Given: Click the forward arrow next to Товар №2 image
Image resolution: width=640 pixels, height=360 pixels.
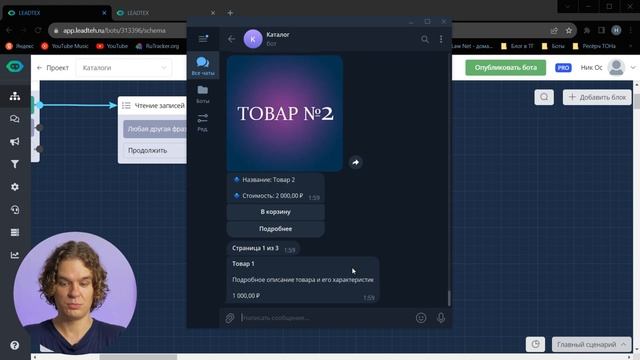Looking at the screenshot, I should click(x=356, y=162).
